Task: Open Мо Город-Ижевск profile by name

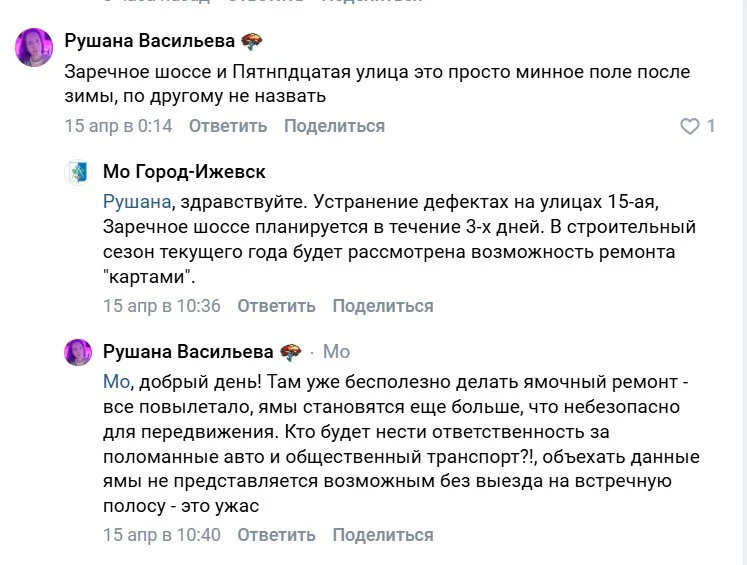Action: pyautogui.click(x=184, y=172)
